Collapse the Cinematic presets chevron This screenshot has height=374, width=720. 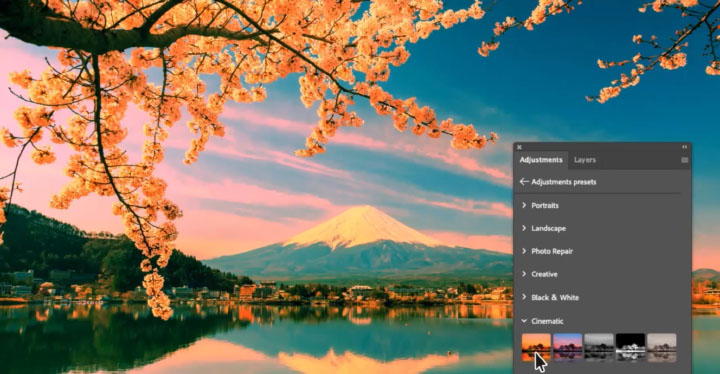524,321
